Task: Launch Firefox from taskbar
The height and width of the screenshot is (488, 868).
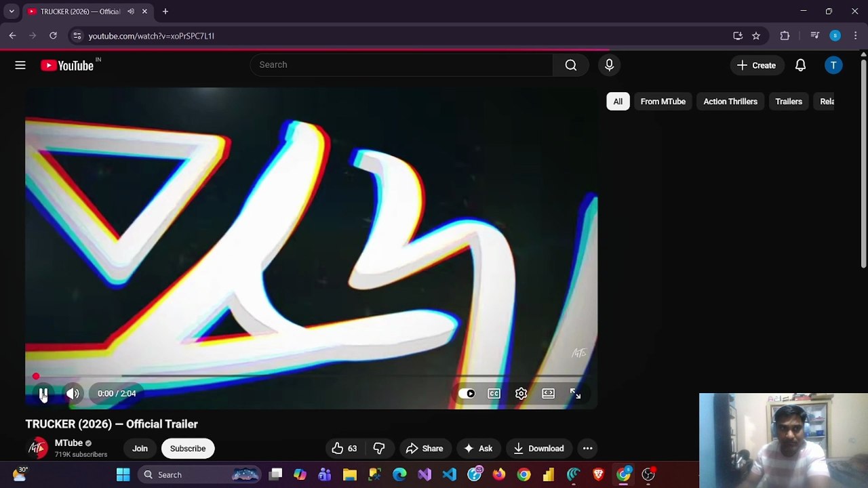Action: (x=499, y=475)
